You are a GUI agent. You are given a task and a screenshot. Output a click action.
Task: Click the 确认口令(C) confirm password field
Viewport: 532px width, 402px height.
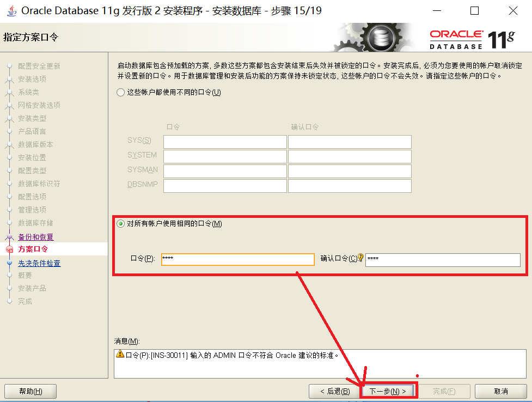pos(443,260)
